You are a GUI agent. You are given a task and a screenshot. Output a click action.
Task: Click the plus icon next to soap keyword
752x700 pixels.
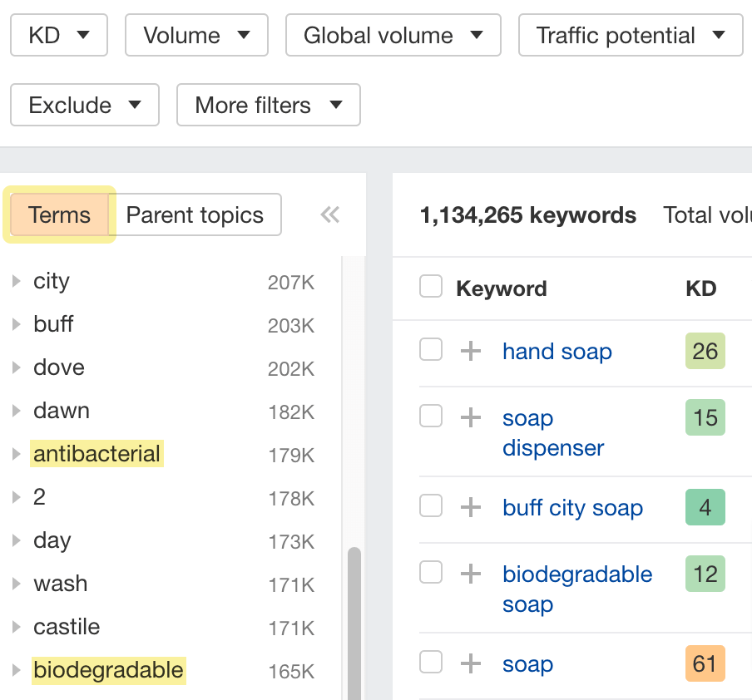[471, 663]
